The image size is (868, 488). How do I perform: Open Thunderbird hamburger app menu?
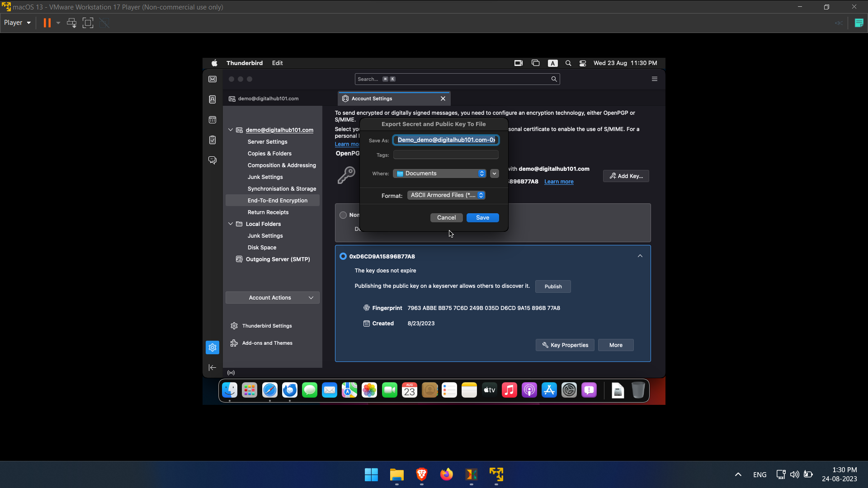(x=654, y=79)
